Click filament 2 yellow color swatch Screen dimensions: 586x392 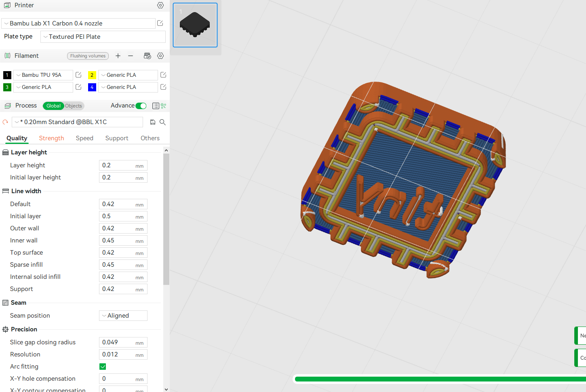click(x=92, y=75)
